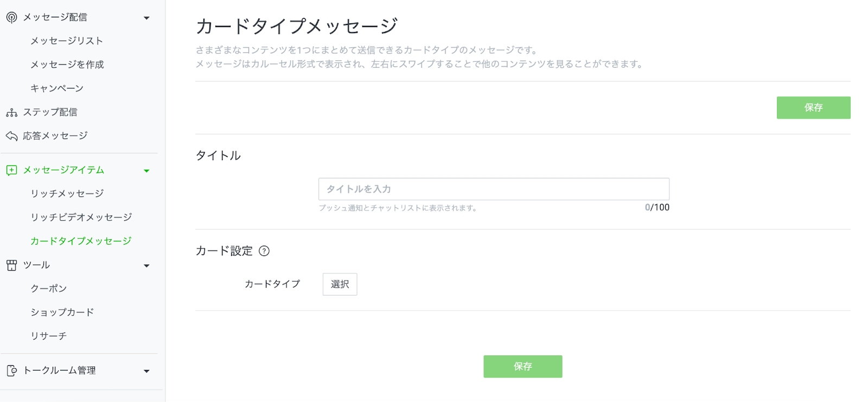868x402 pixels.
Task: Click the ツール shop icon
Action: coord(11,265)
